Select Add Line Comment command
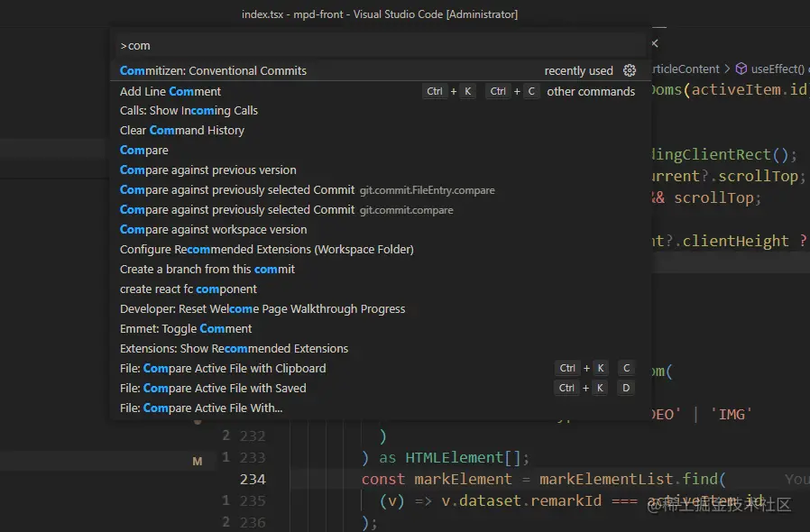810x532 pixels. 170,91
